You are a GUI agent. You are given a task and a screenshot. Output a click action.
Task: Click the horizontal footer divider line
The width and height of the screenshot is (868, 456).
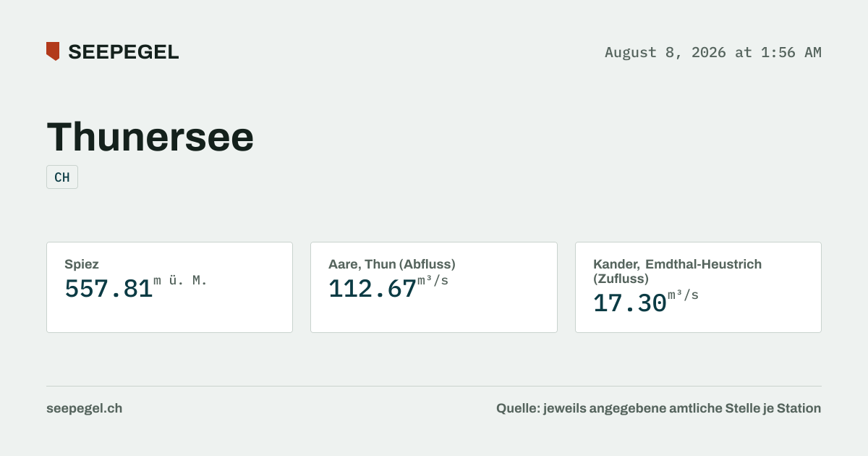pos(434,386)
